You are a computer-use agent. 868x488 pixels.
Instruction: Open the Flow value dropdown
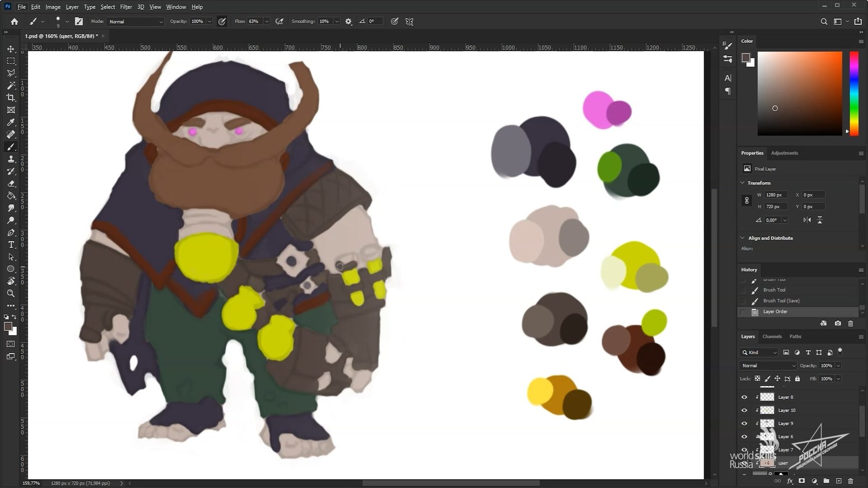coord(267,22)
